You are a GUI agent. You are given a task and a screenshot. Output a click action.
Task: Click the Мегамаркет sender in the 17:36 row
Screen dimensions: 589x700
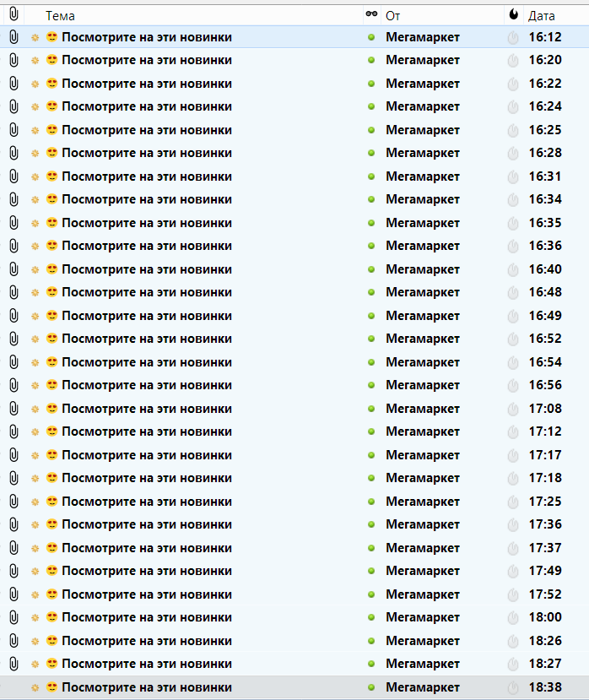pos(423,524)
